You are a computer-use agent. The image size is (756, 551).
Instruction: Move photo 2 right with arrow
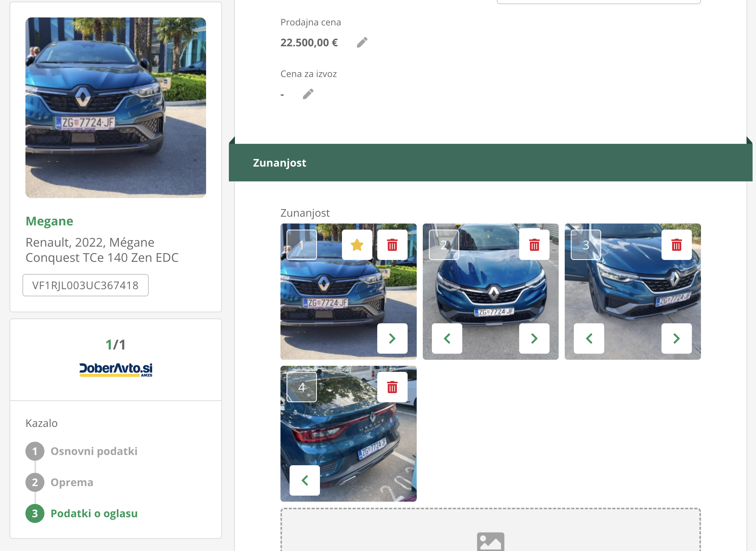(534, 338)
